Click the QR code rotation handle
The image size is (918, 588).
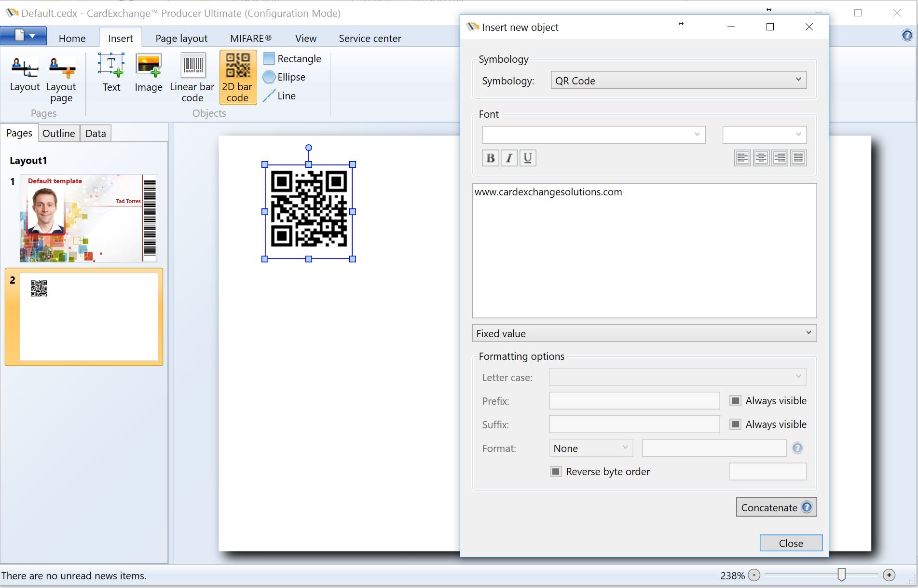click(x=309, y=148)
